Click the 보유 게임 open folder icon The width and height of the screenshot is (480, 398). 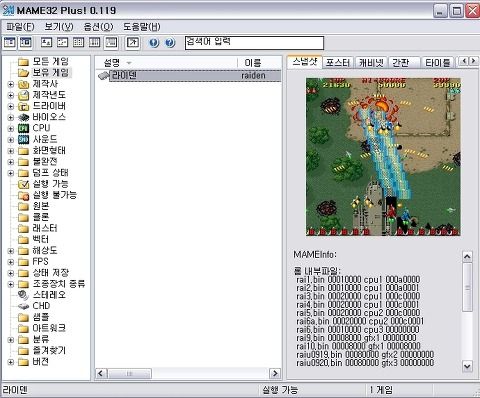point(23,73)
